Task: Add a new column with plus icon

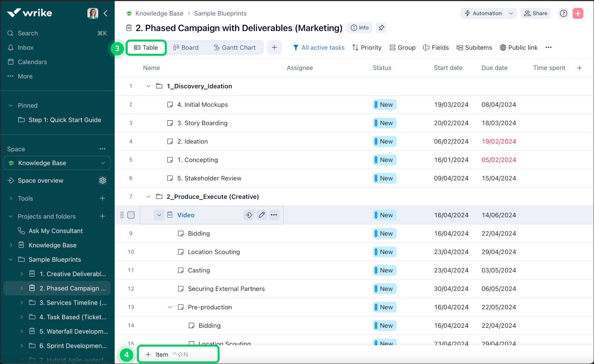Action: pos(579,68)
